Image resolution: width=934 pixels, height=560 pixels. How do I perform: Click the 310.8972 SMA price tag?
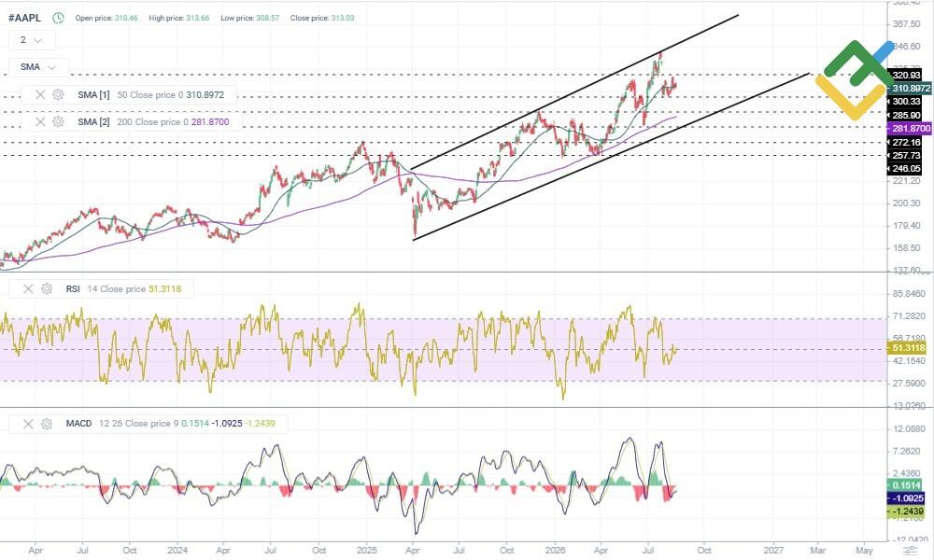(x=910, y=88)
